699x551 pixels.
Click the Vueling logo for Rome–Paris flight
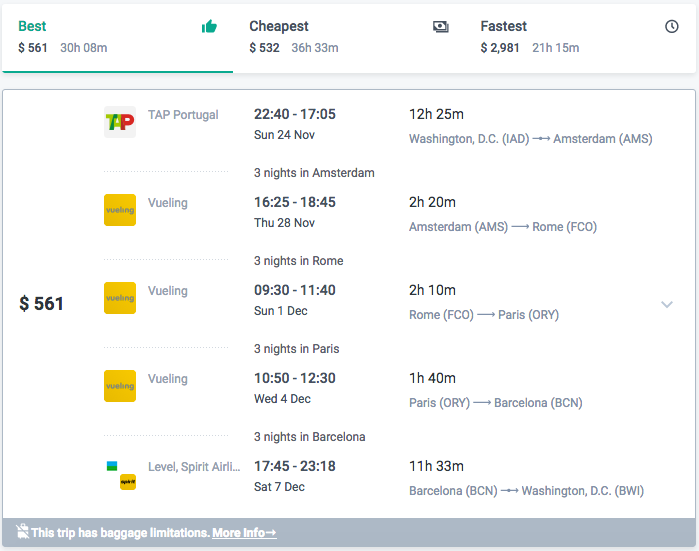pyautogui.click(x=120, y=298)
